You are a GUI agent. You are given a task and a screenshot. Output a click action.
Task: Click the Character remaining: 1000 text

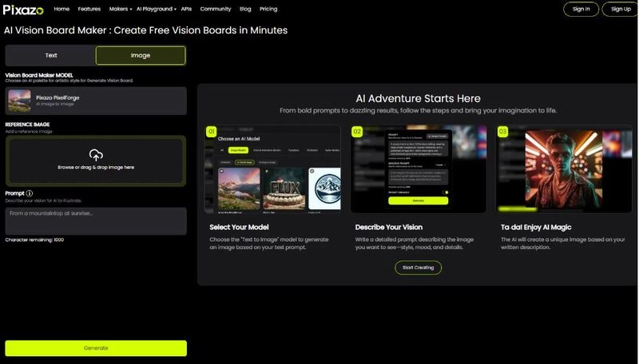point(34,239)
